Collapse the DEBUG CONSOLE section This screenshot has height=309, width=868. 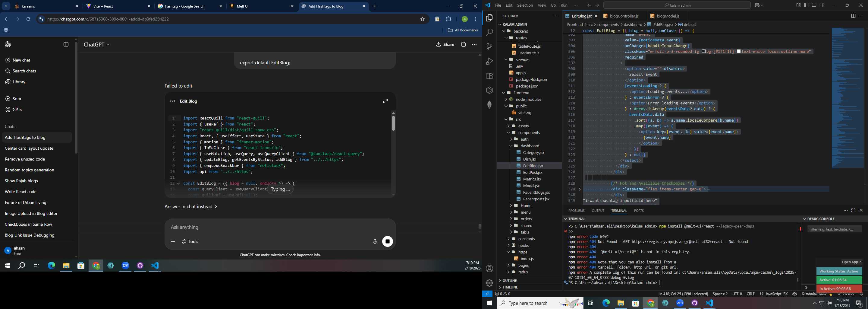pos(805,219)
